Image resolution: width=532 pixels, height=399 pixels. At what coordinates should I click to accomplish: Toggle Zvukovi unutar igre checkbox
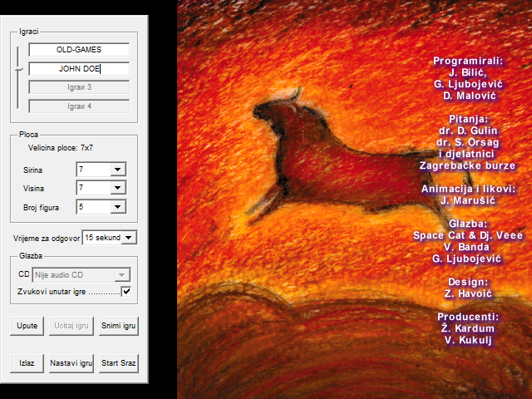click(126, 292)
